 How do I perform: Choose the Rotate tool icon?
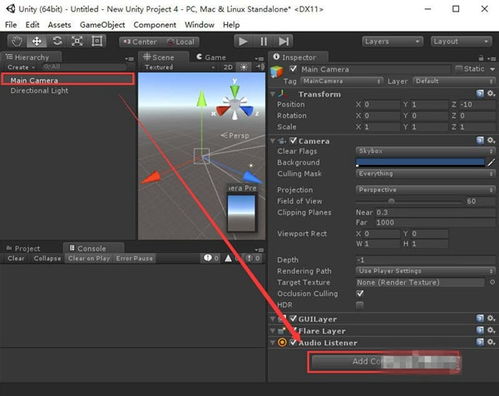[57, 41]
